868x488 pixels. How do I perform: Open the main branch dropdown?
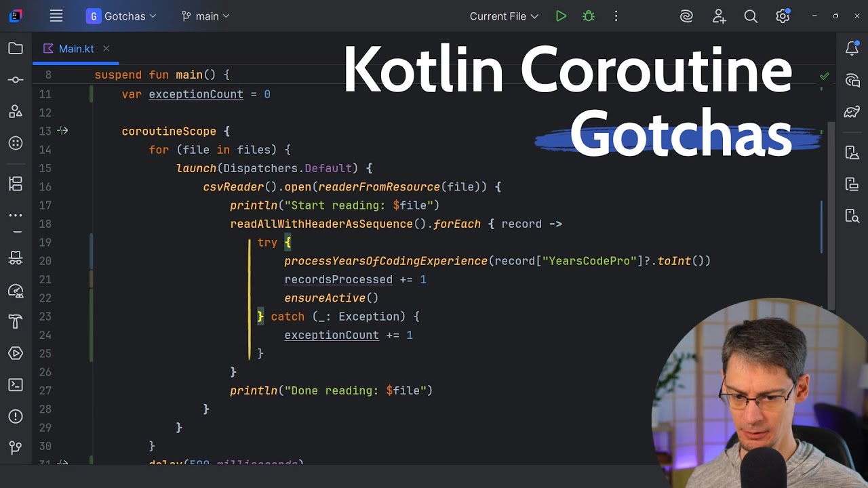[205, 16]
